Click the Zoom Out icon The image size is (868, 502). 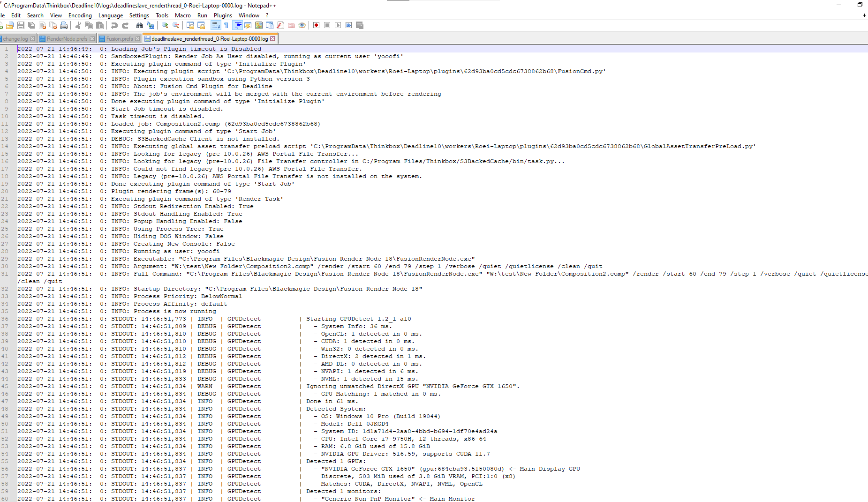176,25
